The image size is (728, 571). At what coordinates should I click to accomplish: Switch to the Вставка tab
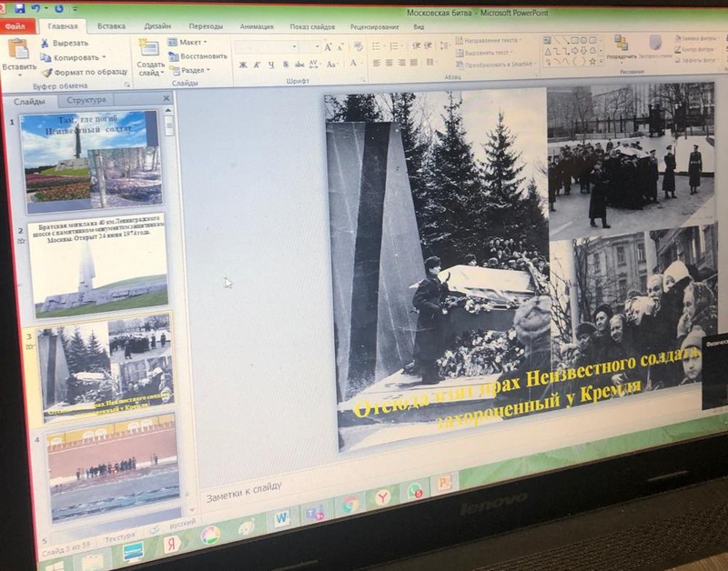111,26
